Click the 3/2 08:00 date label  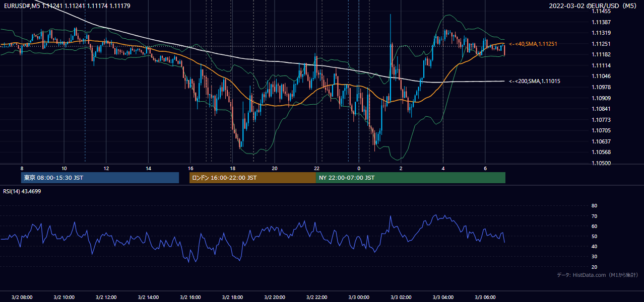tap(22, 297)
